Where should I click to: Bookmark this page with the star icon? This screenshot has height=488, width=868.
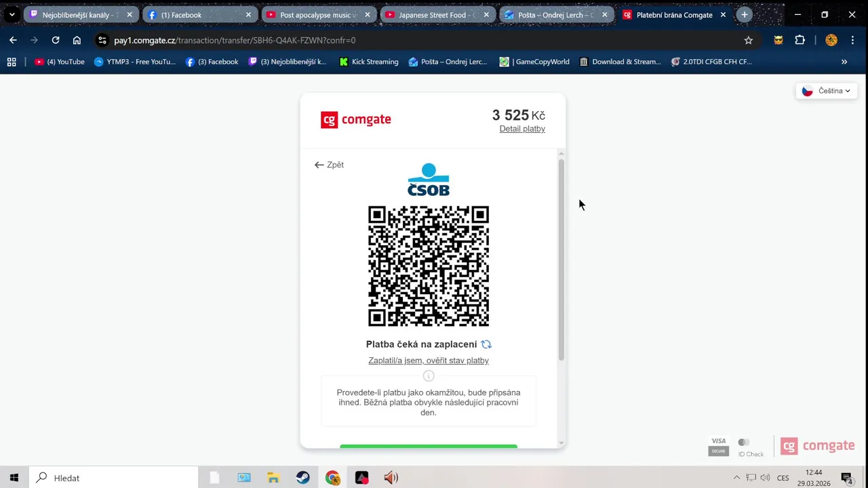[x=749, y=40]
